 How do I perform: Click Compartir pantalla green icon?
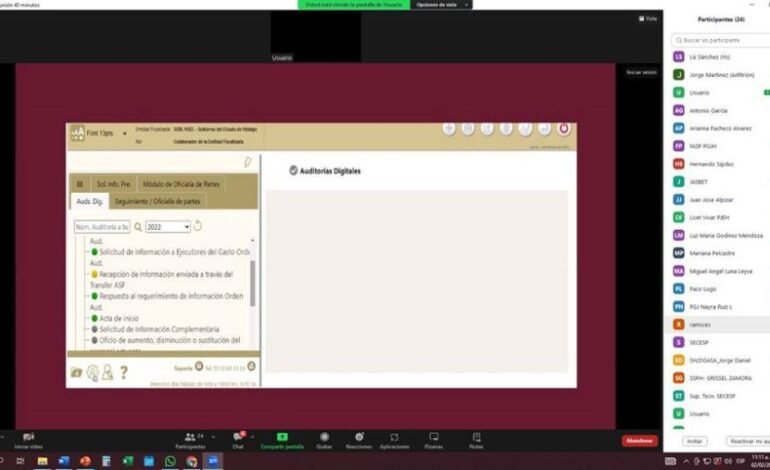(x=282, y=437)
